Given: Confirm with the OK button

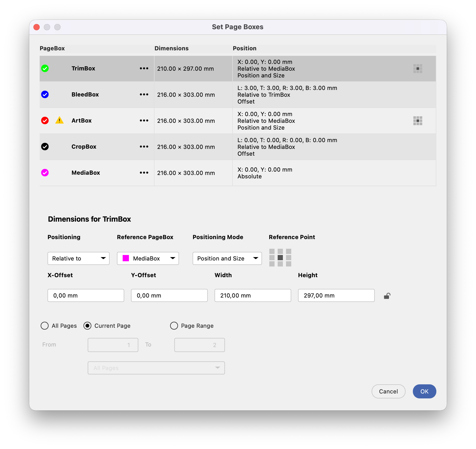Looking at the screenshot, I should click(x=425, y=391).
